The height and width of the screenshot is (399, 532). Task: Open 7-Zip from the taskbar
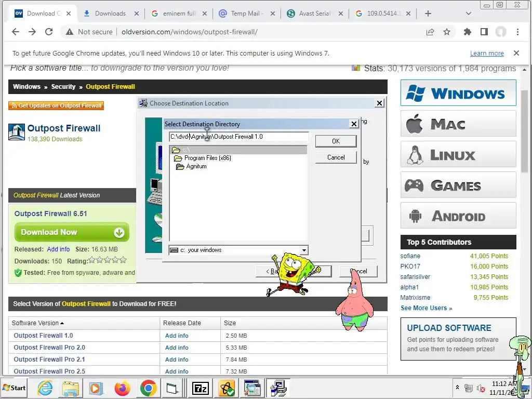(x=200, y=388)
